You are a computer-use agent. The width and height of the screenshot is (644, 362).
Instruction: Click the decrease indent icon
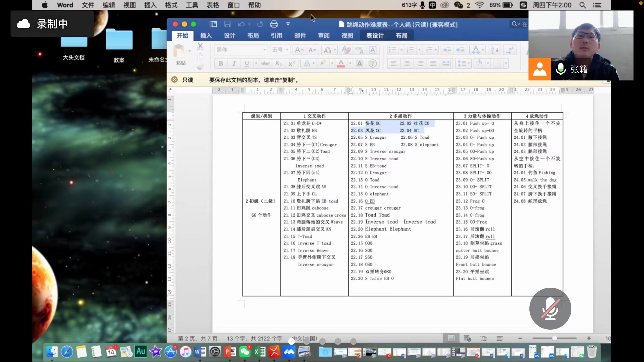click(x=447, y=50)
